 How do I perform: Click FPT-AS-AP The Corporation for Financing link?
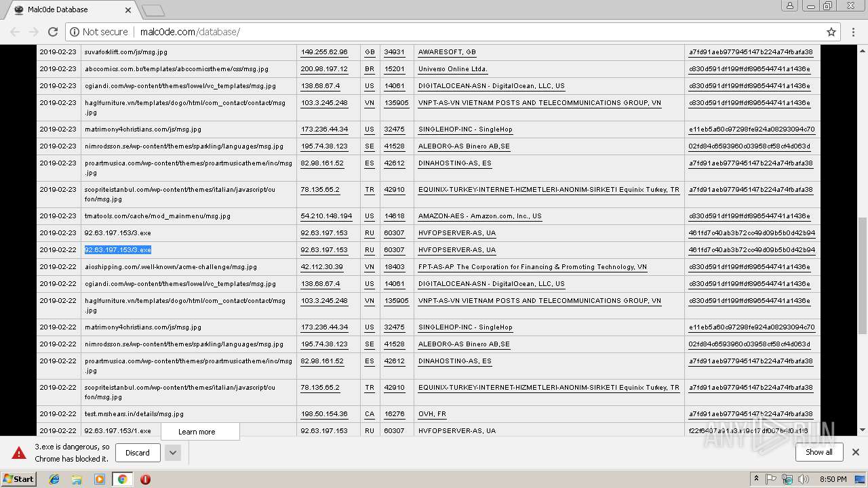pos(532,267)
